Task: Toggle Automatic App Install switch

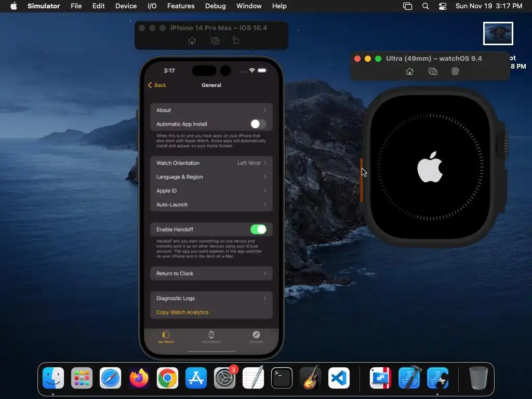Action: click(258, 124)
